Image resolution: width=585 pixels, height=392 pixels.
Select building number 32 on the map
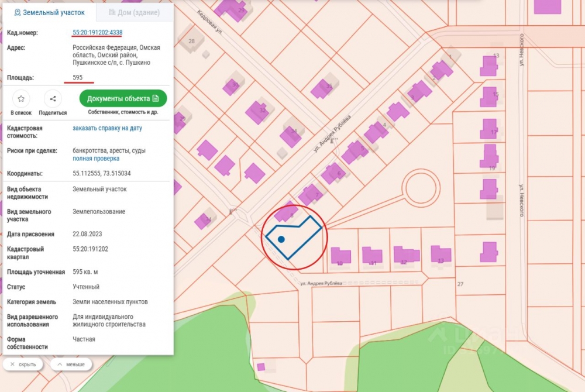257,112
